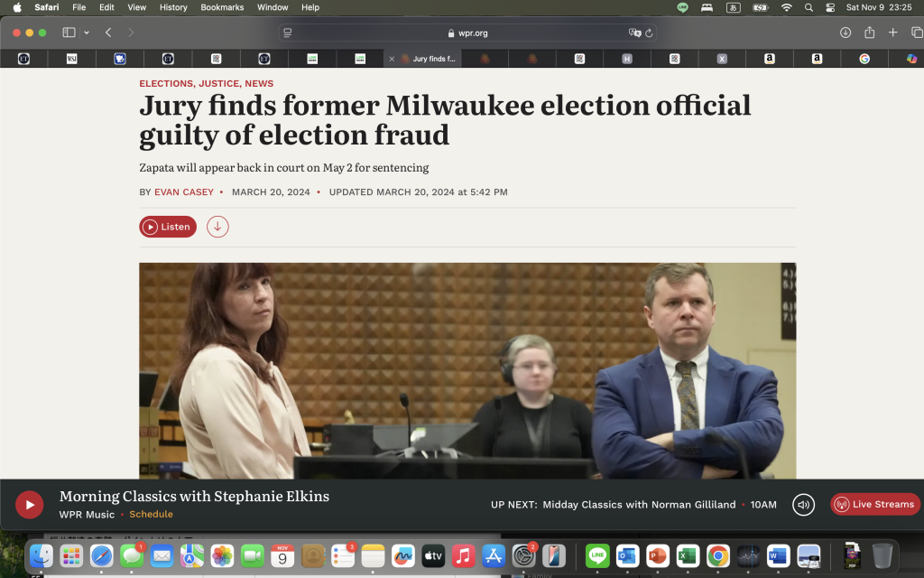This screenshot has width=924, height=578.
Task: Expand the tab group dropdown arrow
Action: [x=87, y=33]
